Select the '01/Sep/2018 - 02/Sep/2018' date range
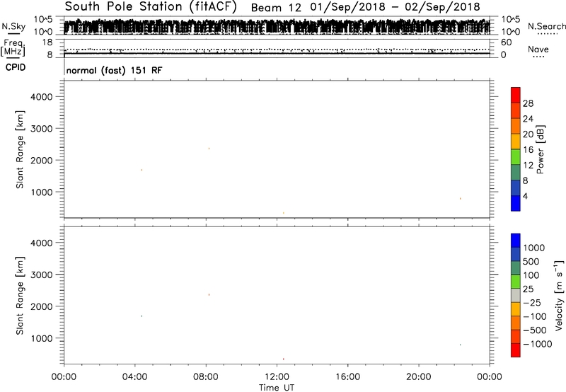Screen dimensions: 566x392 coord(395,7)
